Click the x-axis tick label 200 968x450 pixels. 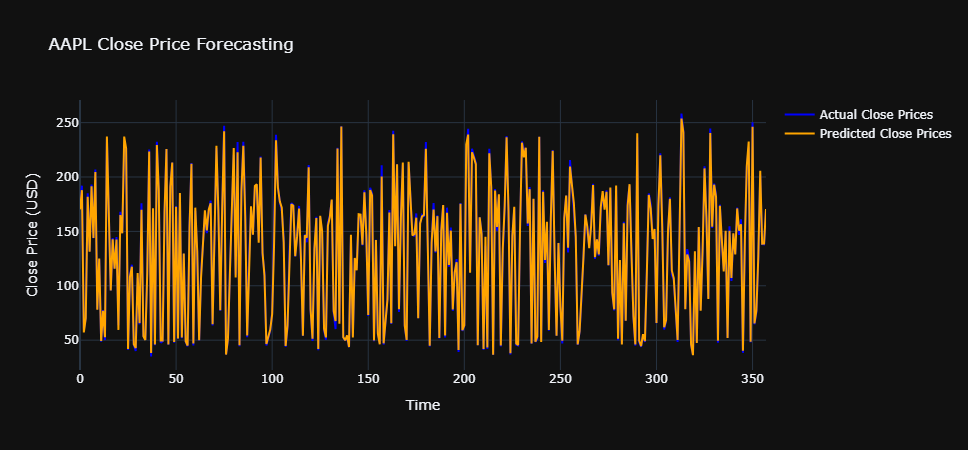tap(464, 377)
